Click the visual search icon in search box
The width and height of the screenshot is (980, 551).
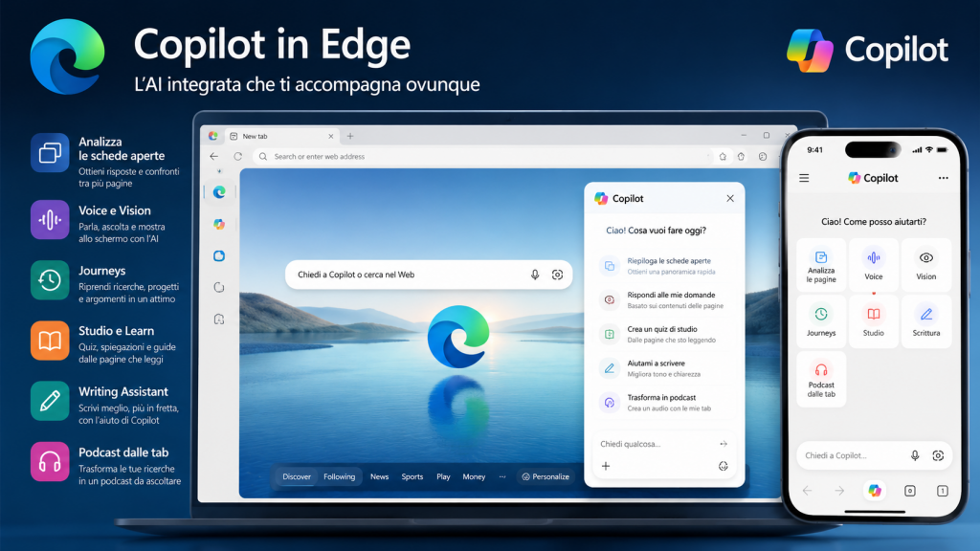(558, 275)
